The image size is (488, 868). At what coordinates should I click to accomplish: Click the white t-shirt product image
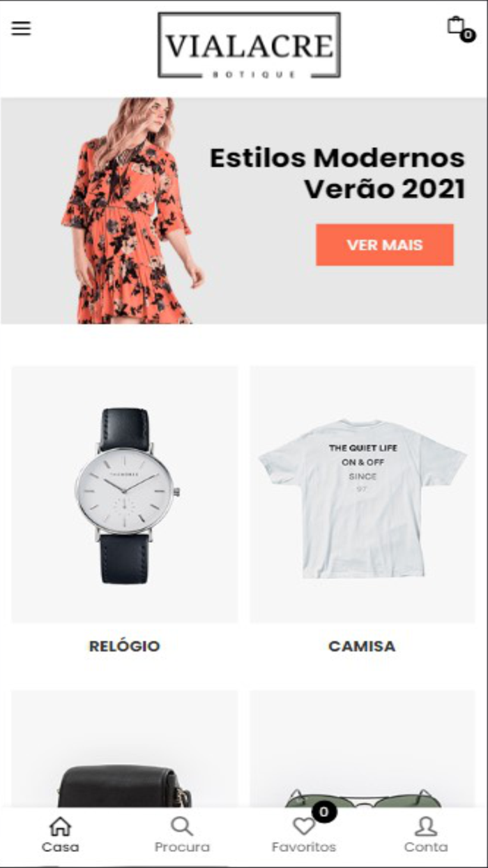coord(363,495)
